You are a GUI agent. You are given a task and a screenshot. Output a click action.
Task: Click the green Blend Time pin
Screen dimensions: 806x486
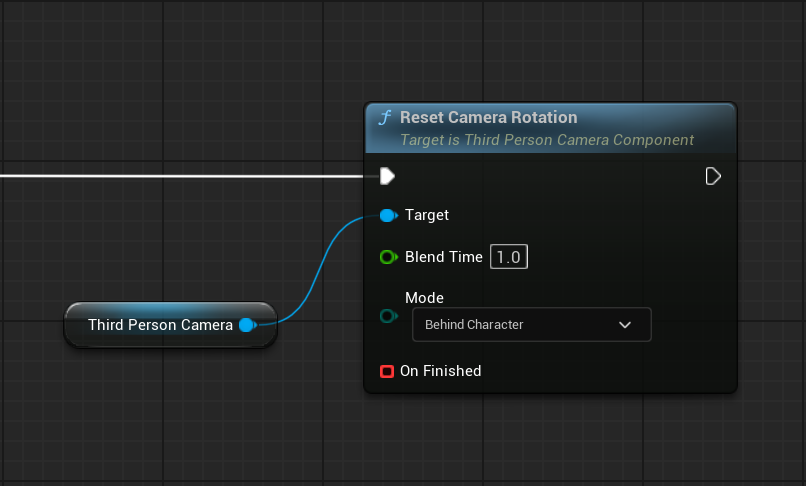coord(388,257)
